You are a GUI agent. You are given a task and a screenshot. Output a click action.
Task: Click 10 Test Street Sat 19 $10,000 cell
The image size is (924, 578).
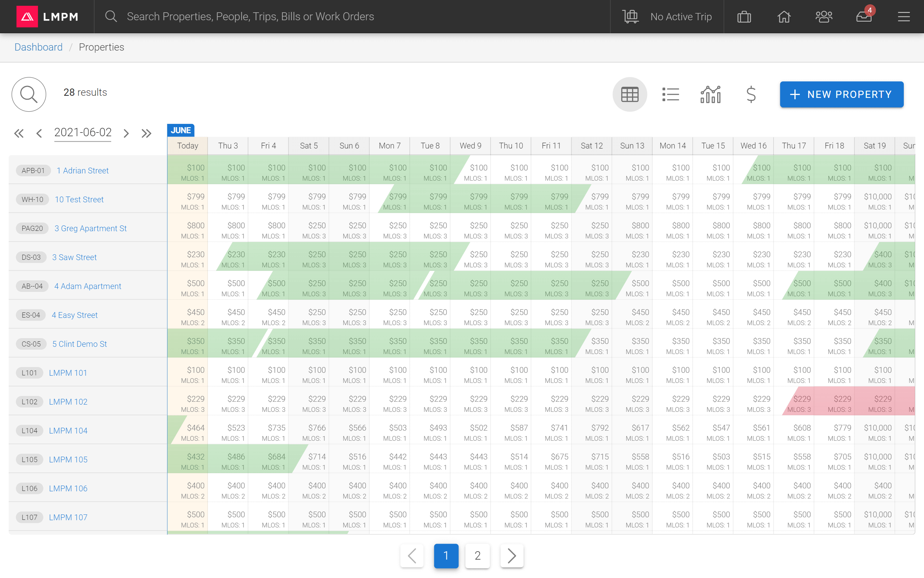874,199
